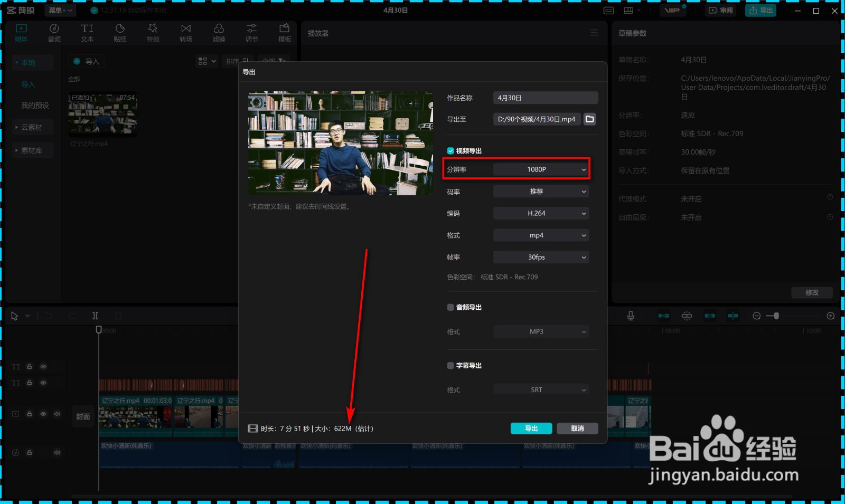Open the 文本 text tab

coord(87,33)
